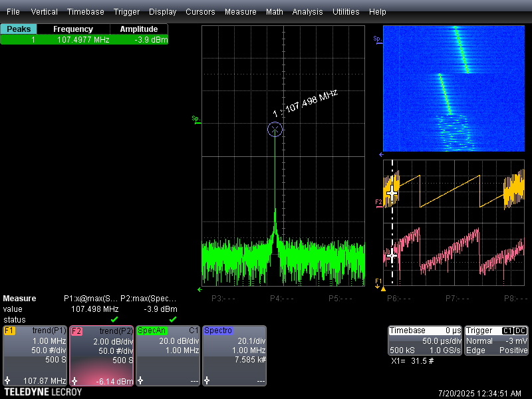This screenshot has width=532, height=399.
Task: Click the green Sp. trace indicator
Action: (196, 120)
